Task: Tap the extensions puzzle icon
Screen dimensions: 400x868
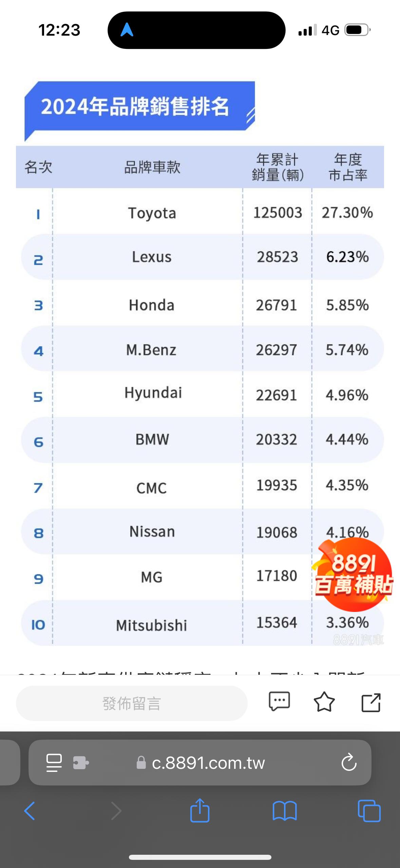Action: click(x=81, y=763)
